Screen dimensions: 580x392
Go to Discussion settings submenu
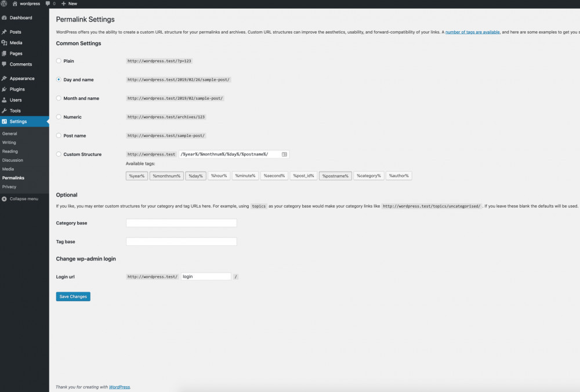pos(13,160)
